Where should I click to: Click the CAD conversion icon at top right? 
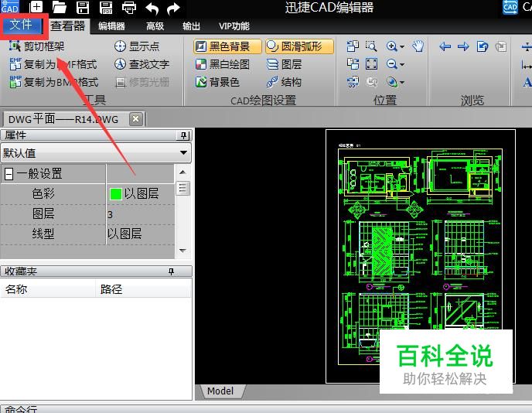coord(510,8)
